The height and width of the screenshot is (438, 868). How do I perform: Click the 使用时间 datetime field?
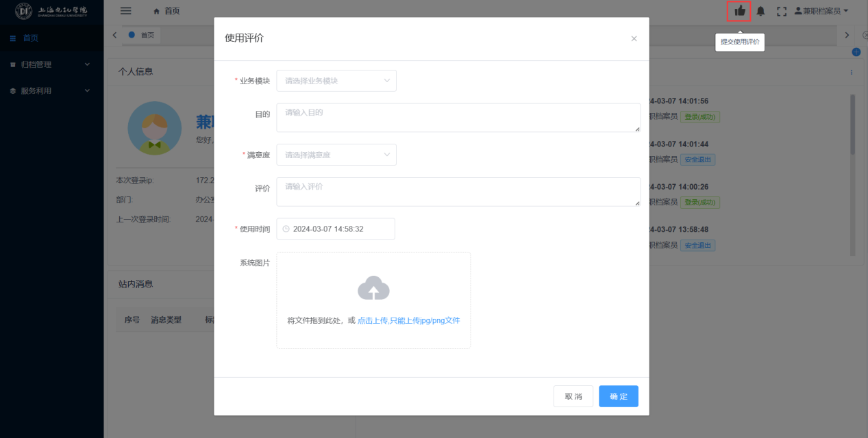click(x=336, y=229)
